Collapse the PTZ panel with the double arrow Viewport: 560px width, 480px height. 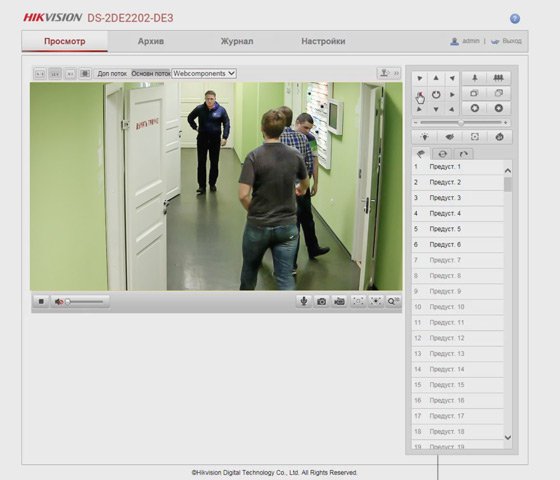(396, 73)
